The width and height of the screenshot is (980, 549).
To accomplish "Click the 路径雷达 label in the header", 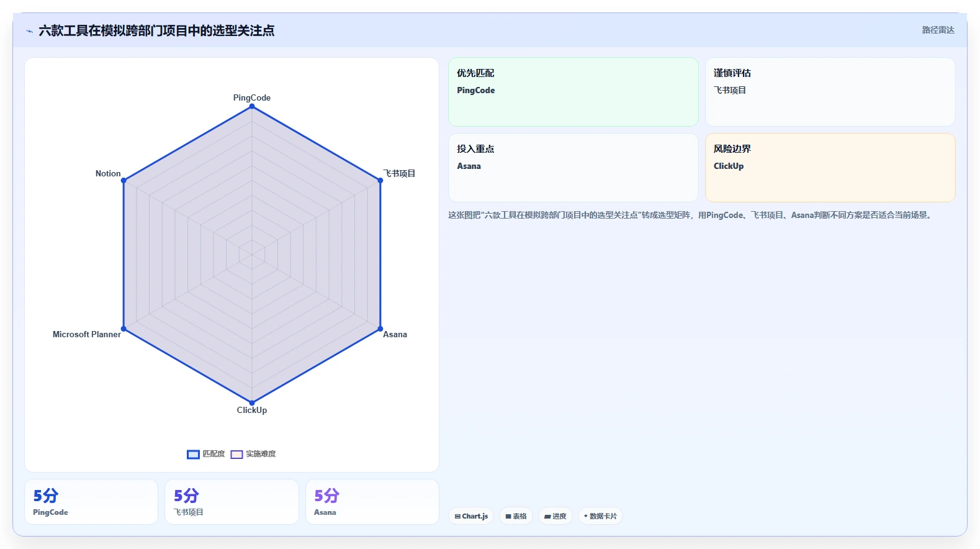I will pos(938,30).
